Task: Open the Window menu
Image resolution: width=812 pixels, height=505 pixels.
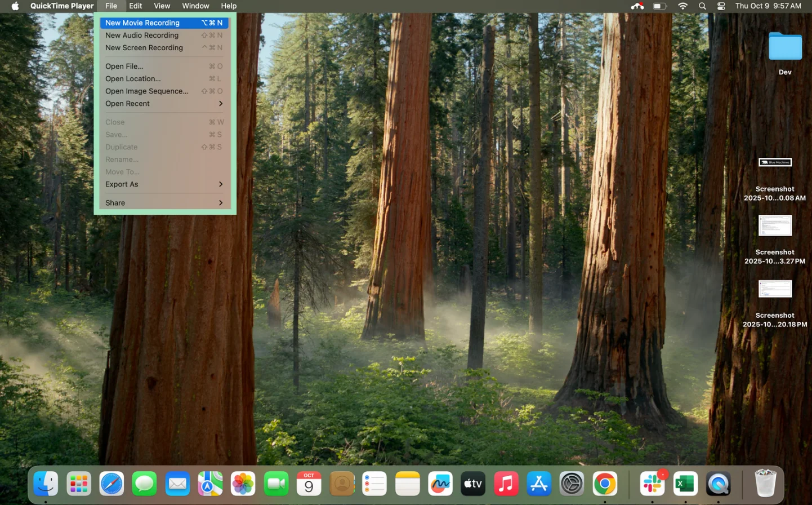Action: coord(195,6)
